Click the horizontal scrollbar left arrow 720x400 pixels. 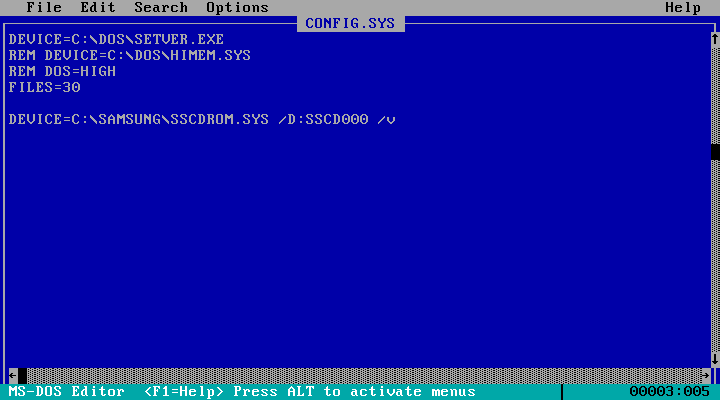13,375
